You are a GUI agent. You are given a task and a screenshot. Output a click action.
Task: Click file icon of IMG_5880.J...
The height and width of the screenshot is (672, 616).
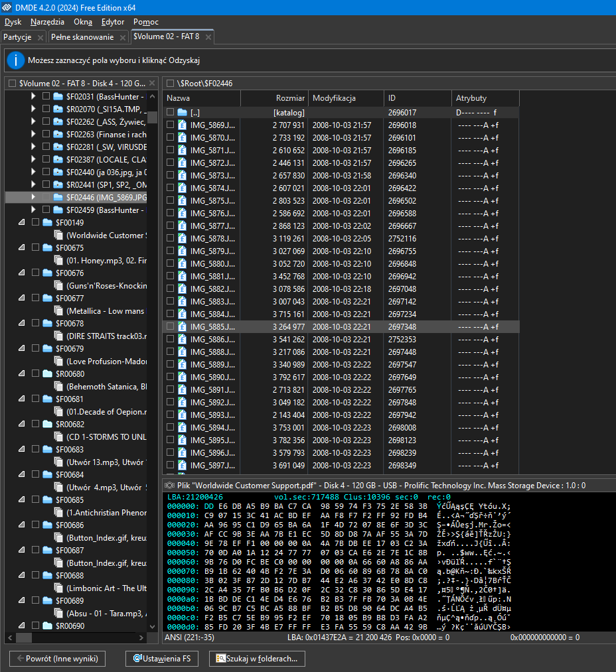tap(183, 263)
